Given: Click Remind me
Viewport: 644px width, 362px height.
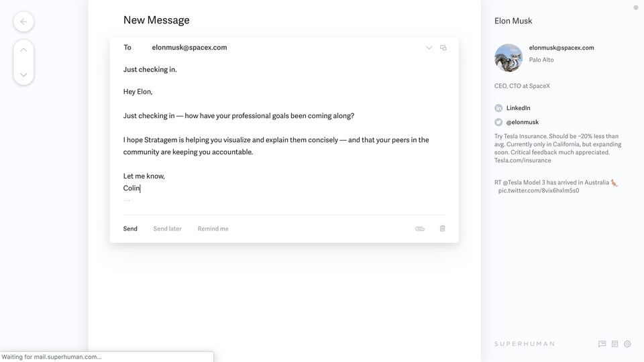Looking at the screenshot, I should click(x=213, y=229).
